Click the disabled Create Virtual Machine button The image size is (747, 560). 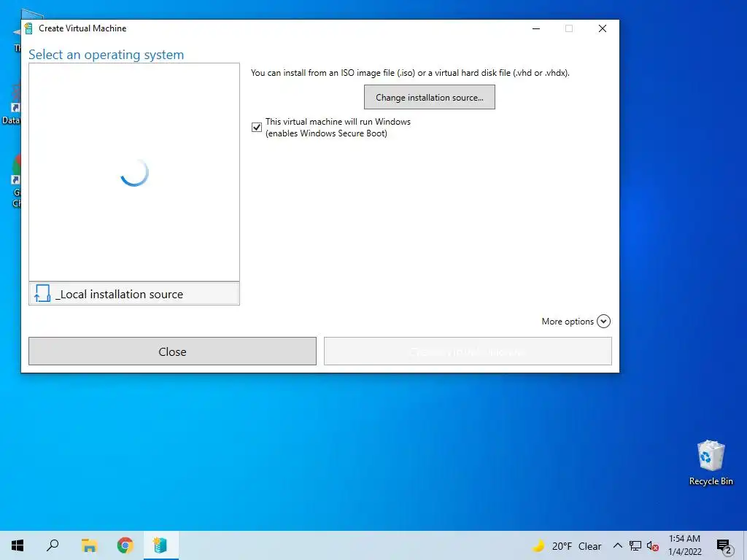point(468,351)
